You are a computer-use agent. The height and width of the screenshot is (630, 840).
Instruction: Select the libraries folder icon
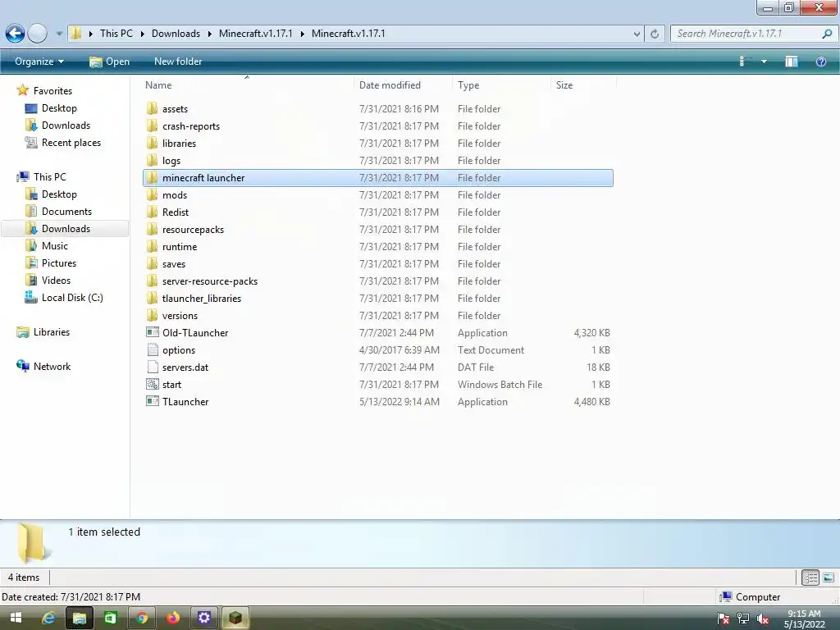[152, 143]
